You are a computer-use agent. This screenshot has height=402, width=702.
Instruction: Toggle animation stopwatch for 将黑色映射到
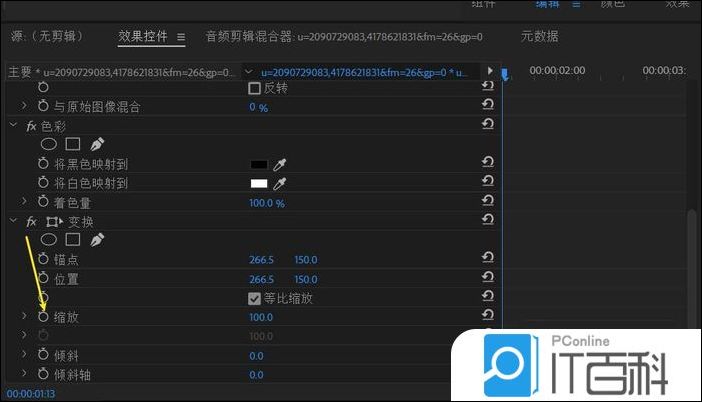pyautogui.click(x=43, y=163)
